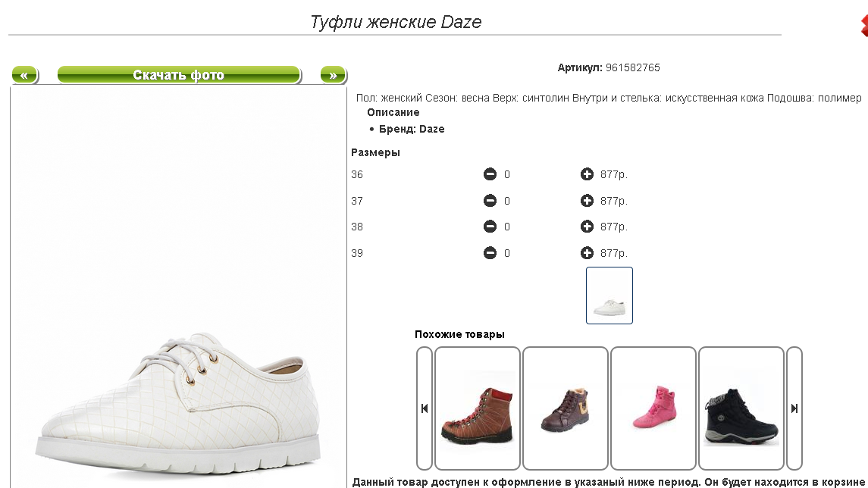This screenshot has height=488, width=868.
Task: Open the brown lace-up boot product
Action: [x=478, y=408]
